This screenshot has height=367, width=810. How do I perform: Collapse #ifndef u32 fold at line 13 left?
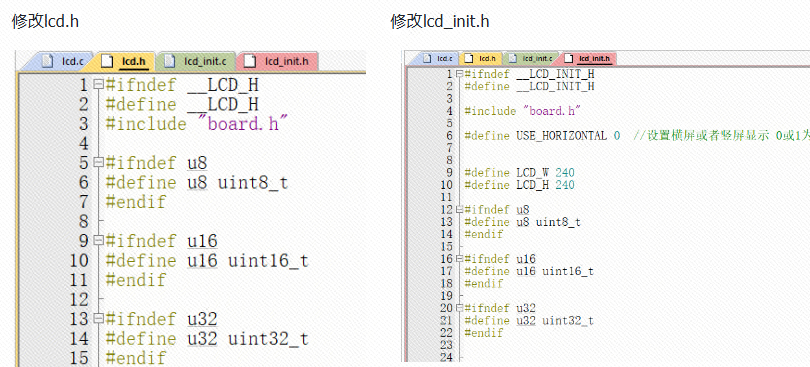pos(99,318)
